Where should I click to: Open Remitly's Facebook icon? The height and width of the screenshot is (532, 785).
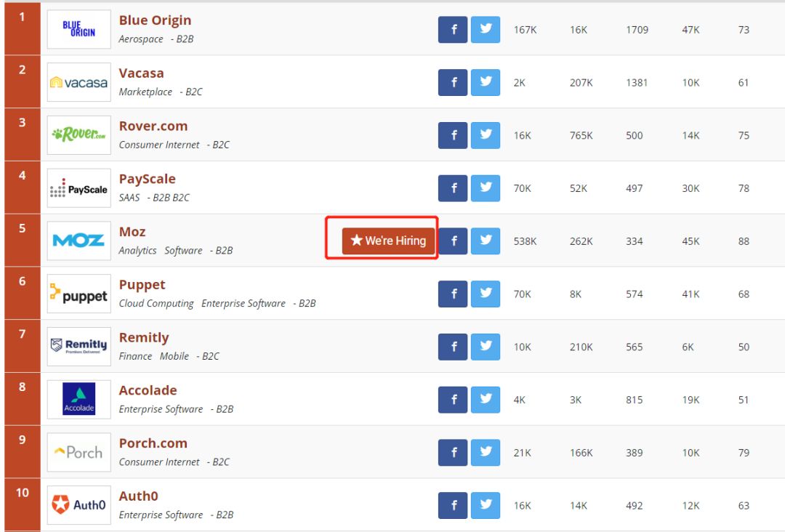453,347
